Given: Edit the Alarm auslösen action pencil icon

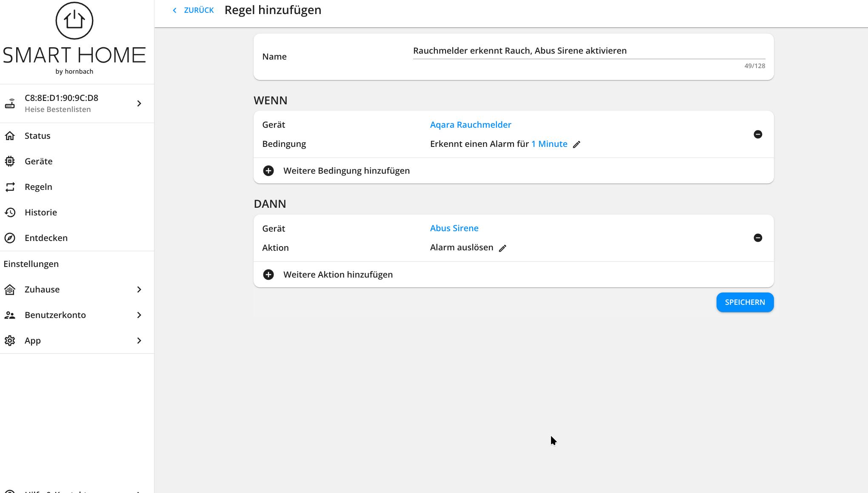Looking at the screenshot, I should [503, 248].
